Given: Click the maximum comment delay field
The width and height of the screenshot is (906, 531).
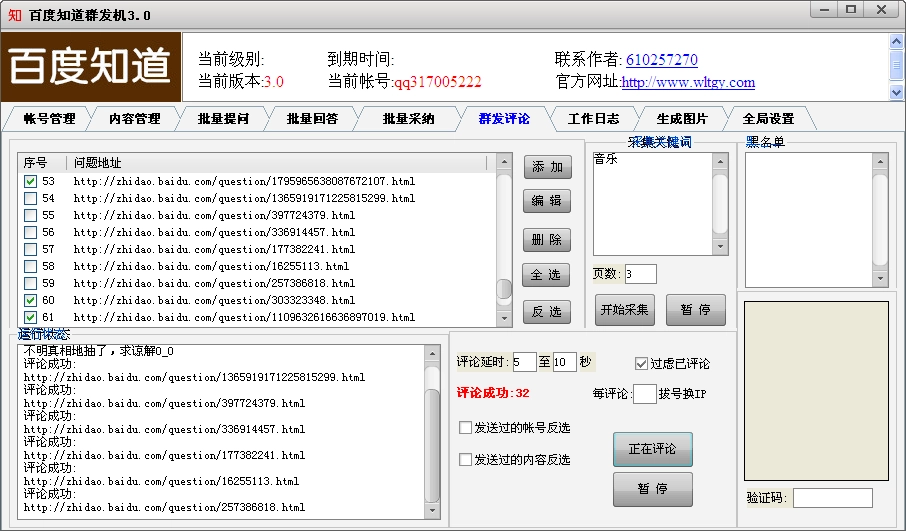Looking at the screenshot, I should click(x=565, y=362).
